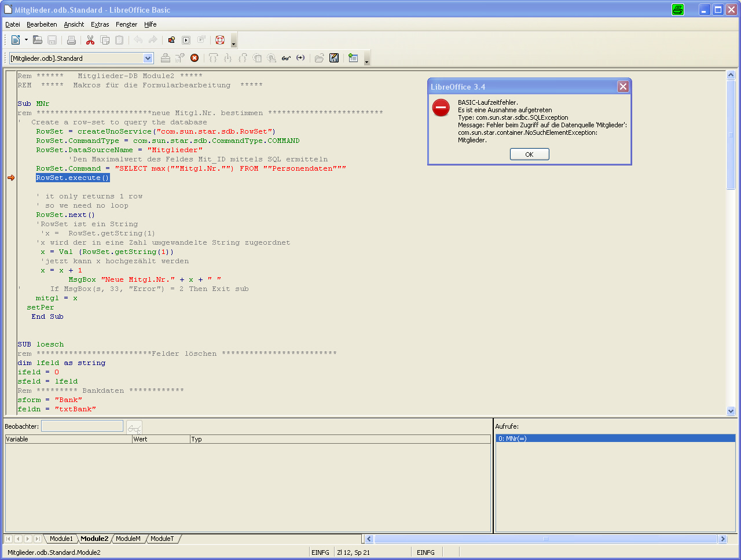This screenshot has height=560, width=741.
Task: Open the Hilfe menu
Action: coord(151,24)
